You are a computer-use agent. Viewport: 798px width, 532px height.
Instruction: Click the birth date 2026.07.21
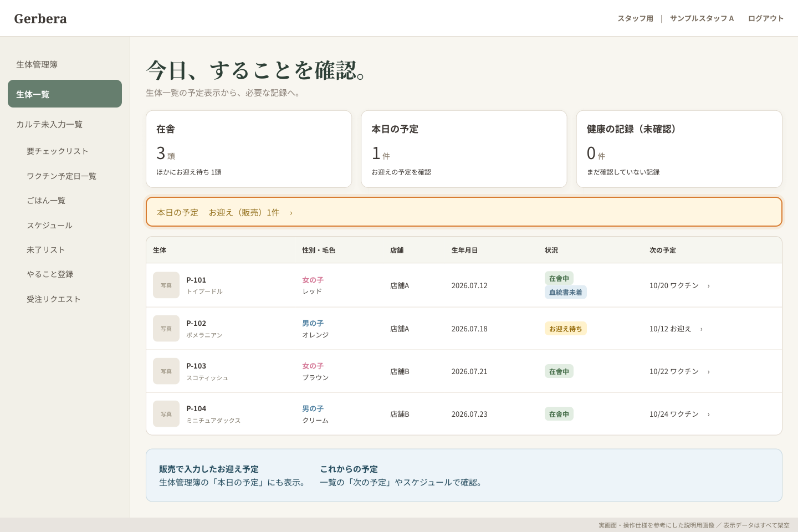click(x=469, y=371)
